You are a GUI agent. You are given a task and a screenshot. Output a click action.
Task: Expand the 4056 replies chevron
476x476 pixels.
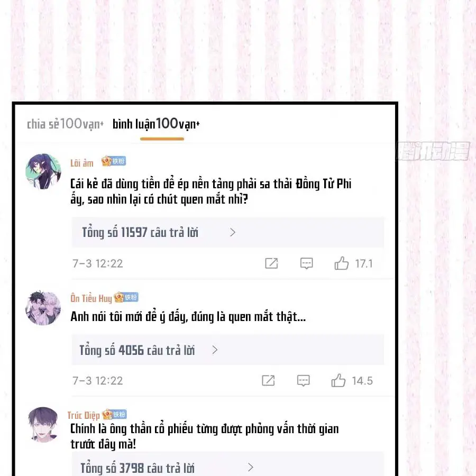[215, 350]
